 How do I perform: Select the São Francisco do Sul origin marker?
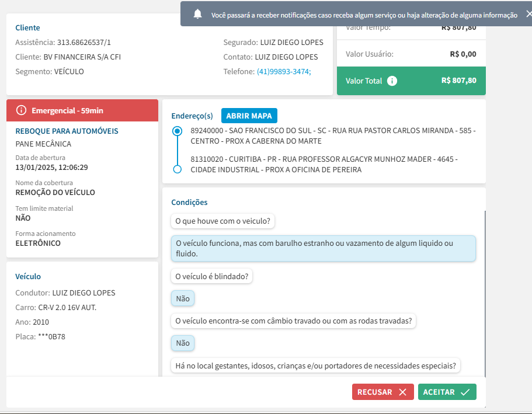[x=178, y=131]
